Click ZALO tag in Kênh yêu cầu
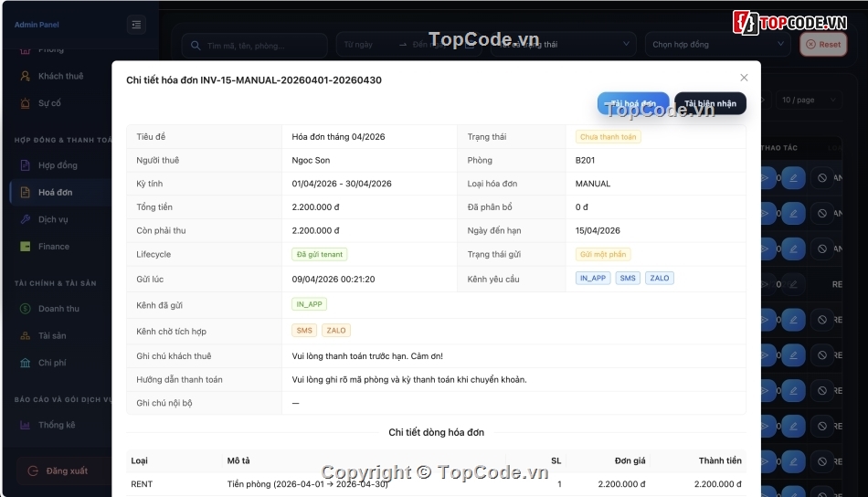The height and width of the screenshot is (497, 868). (x=660, y=278)
